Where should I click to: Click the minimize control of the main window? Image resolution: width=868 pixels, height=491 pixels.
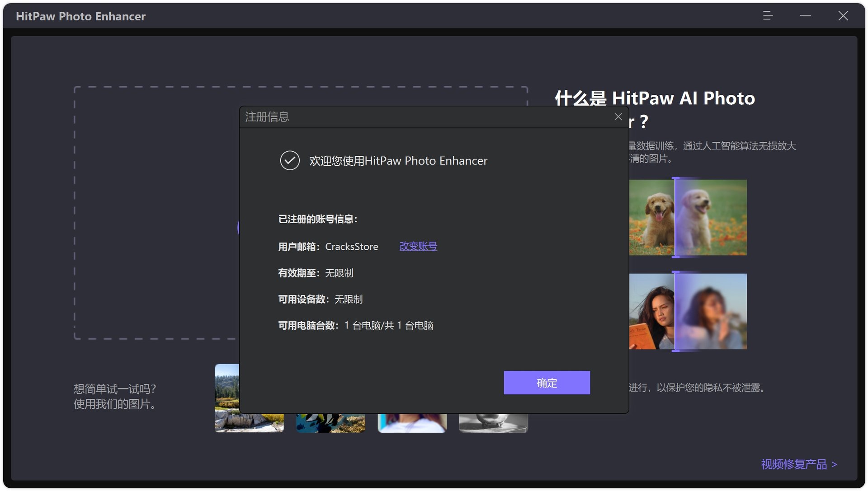coord(805,16)
